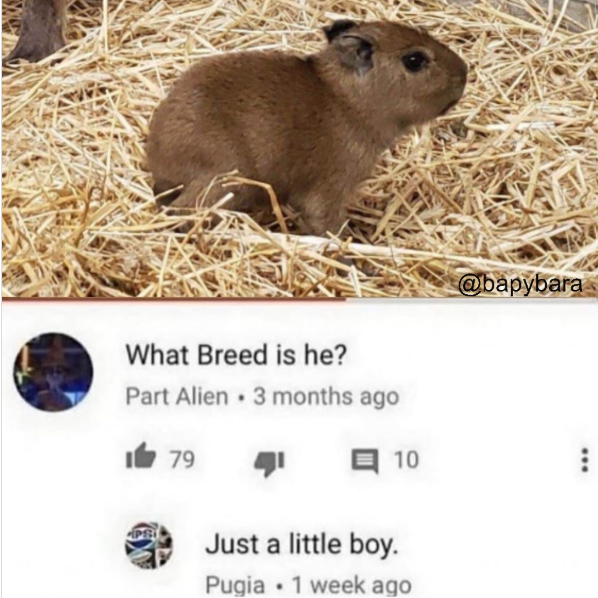Click the '1 week ago' timestamp

click(x=352, y=585)
